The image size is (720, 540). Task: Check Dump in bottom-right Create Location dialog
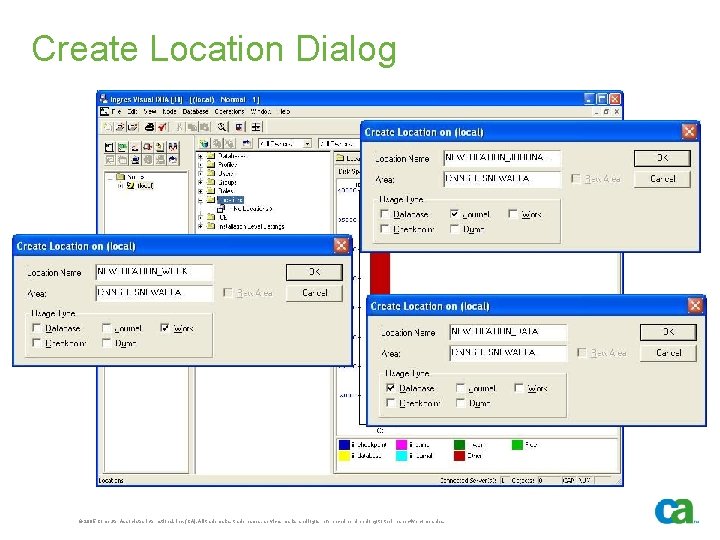[x=461, y=403]
